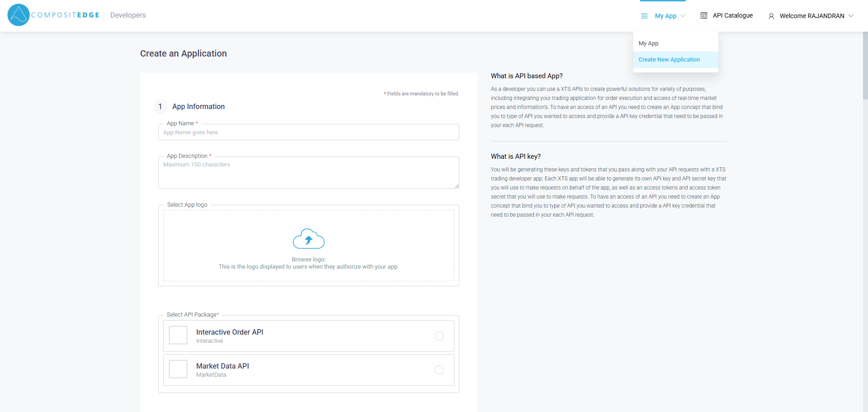Click the CompositEdge logo icon

click(x=19, y=15)
